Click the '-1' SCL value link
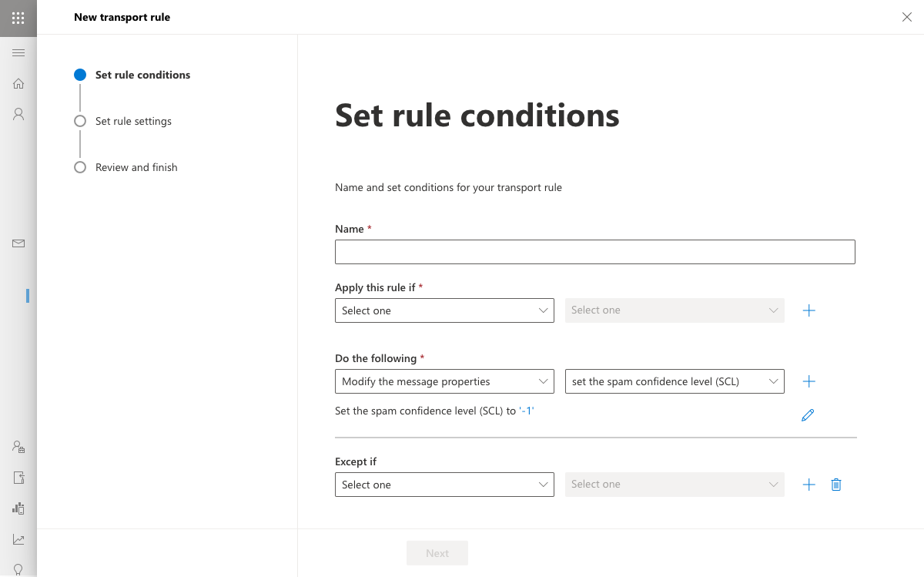Image resolution: width=924 pixels, height=577 pixels. (526, 411)
